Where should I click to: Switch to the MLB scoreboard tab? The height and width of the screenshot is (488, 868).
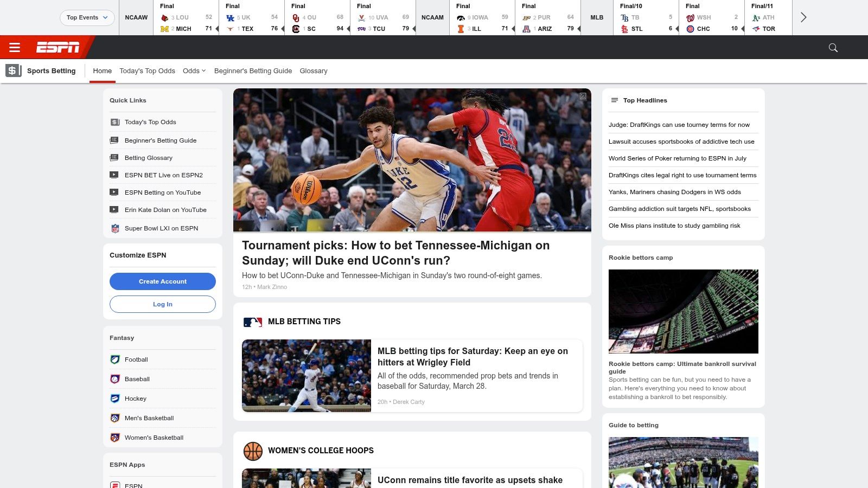596,17
